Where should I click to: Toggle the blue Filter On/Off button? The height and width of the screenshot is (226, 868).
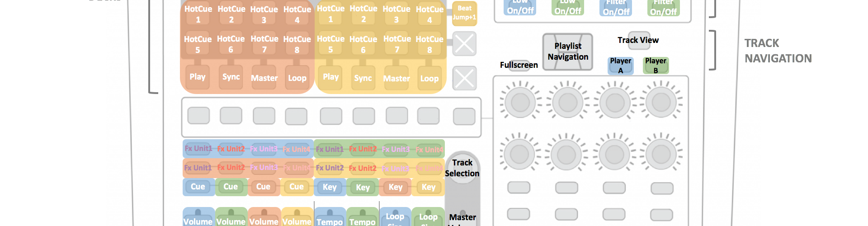(616, 8)
